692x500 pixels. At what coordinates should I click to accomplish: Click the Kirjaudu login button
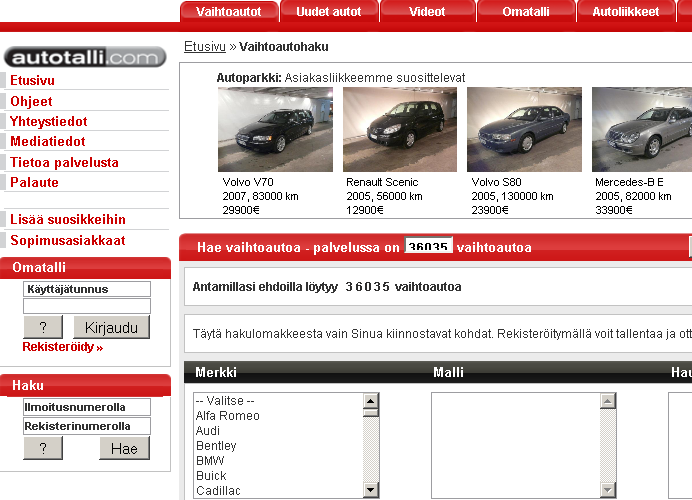[x=111, y=327]
